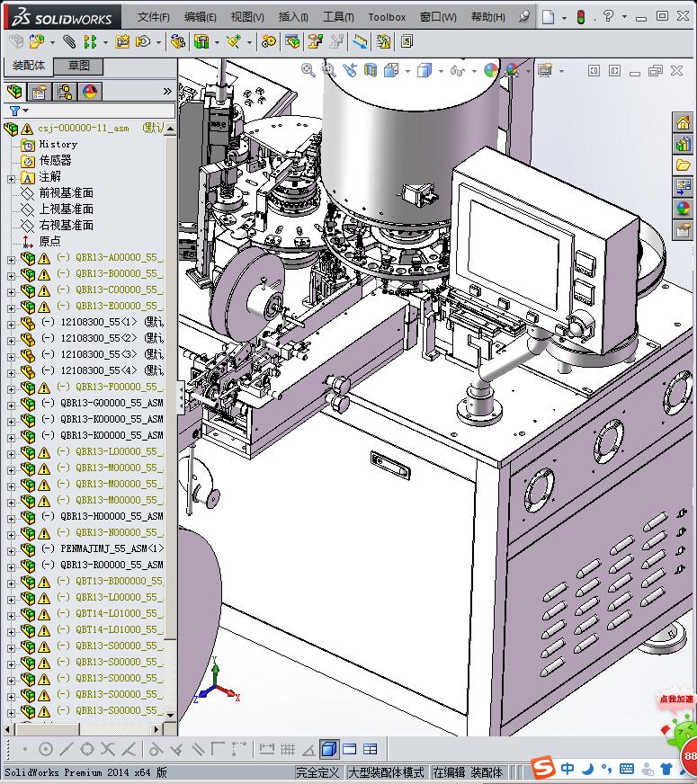Open the Smart Fasteners tool
Image resolution: width=697 pixels, height=784 pixels.
[122, 41]
